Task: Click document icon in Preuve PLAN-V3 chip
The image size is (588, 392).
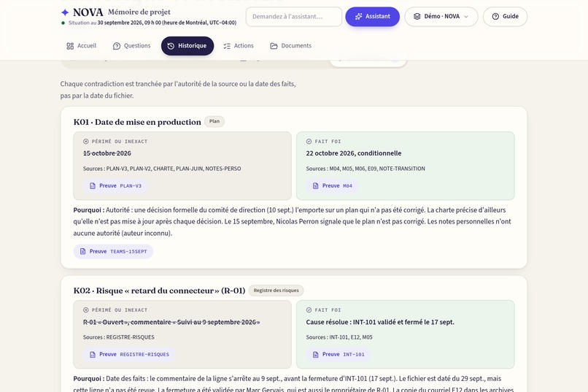Action: click(93, 185)
